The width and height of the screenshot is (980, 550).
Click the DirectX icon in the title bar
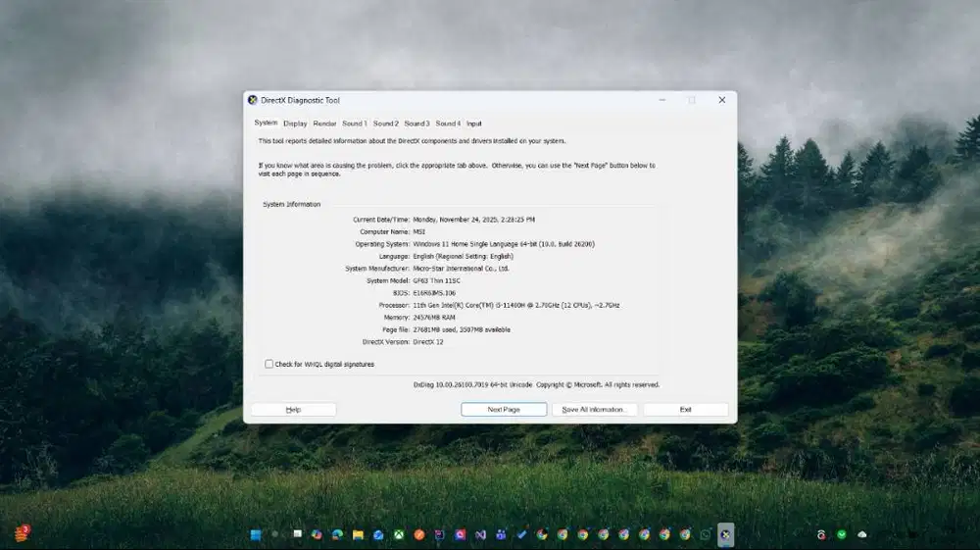[x=253, y=100]
